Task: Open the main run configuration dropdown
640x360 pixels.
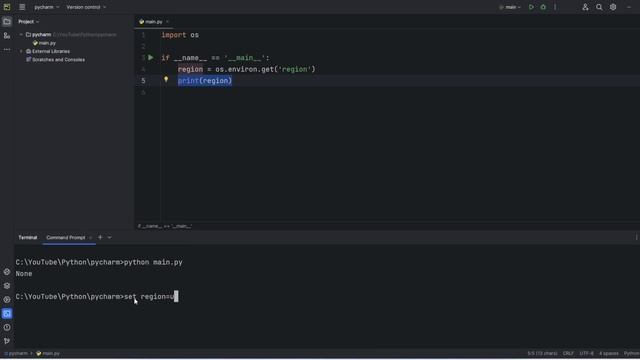Action: (510, 7)
